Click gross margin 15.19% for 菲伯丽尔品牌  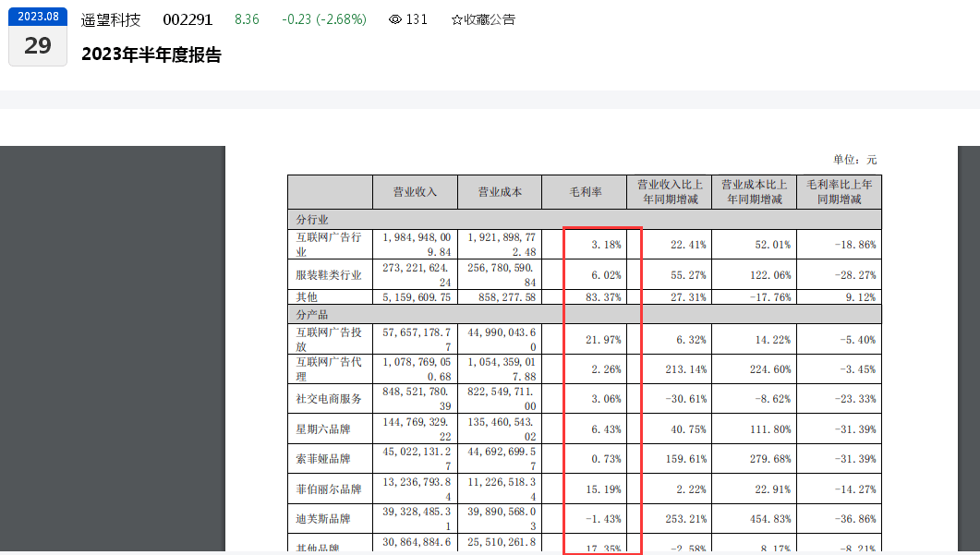pos(603,489)
